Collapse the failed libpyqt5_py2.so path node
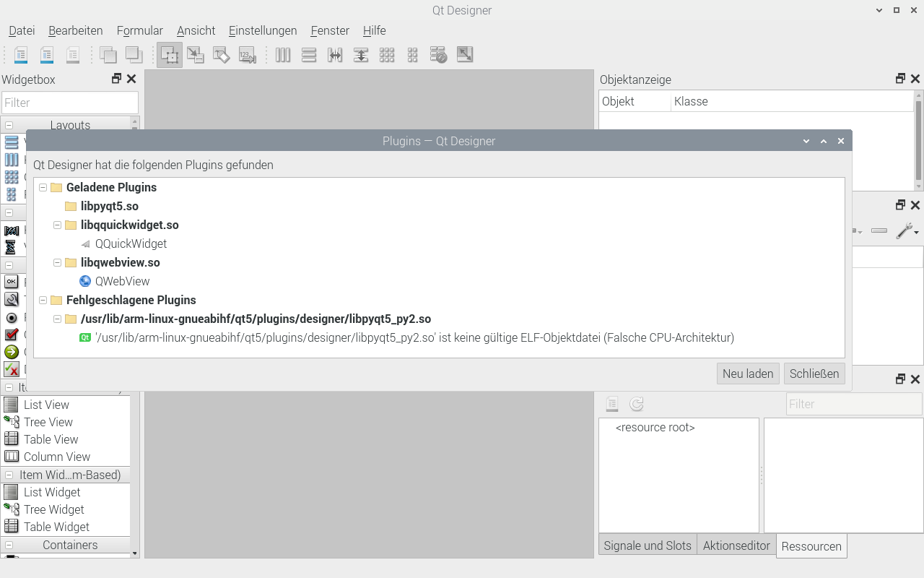 point(57,319)
